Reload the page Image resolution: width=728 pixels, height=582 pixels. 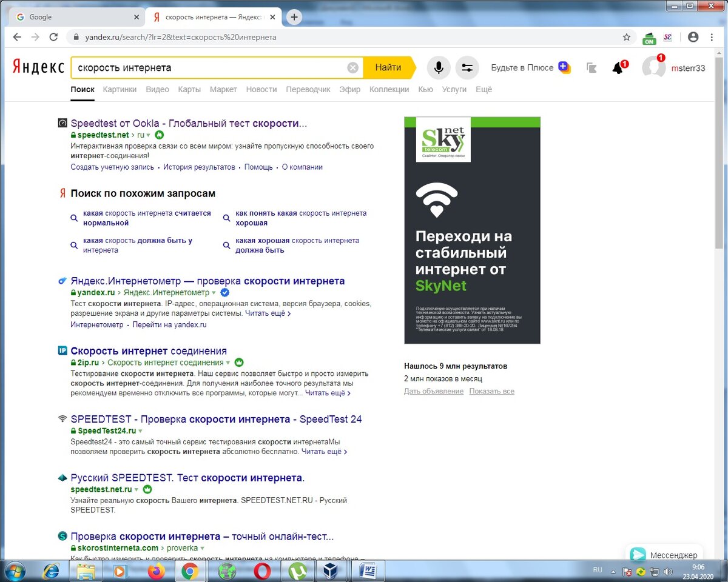pyautogui.click(x=53, y=37)
